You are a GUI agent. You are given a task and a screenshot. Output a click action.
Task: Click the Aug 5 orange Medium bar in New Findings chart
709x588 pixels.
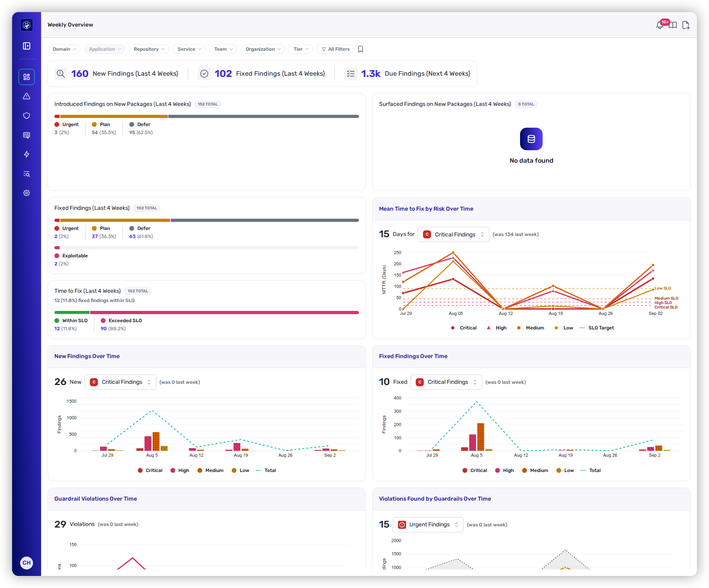coord(156,441)
